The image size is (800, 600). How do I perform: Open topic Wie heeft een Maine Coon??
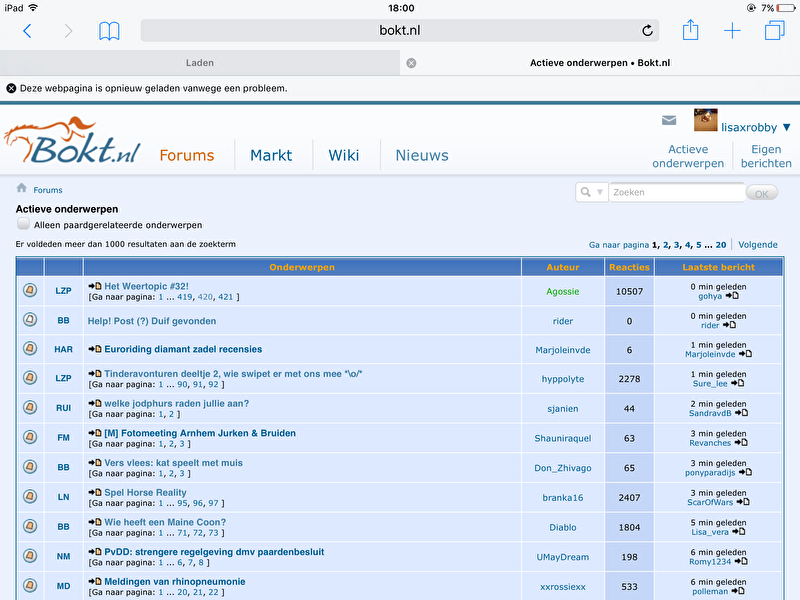coord(165,522)
